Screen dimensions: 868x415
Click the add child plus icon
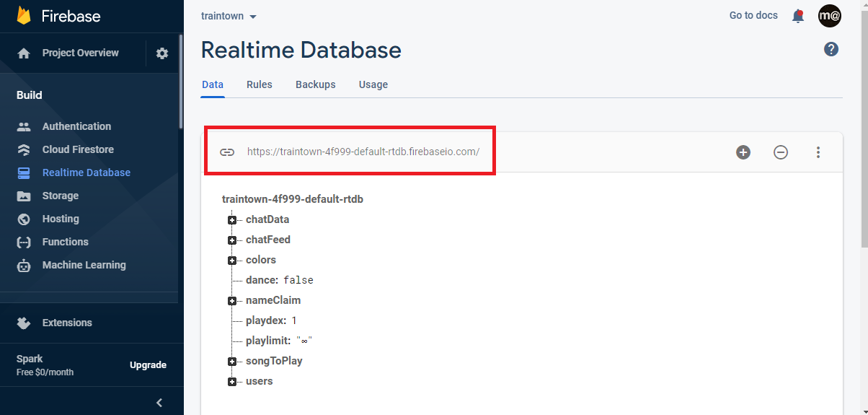coord(743,152)
